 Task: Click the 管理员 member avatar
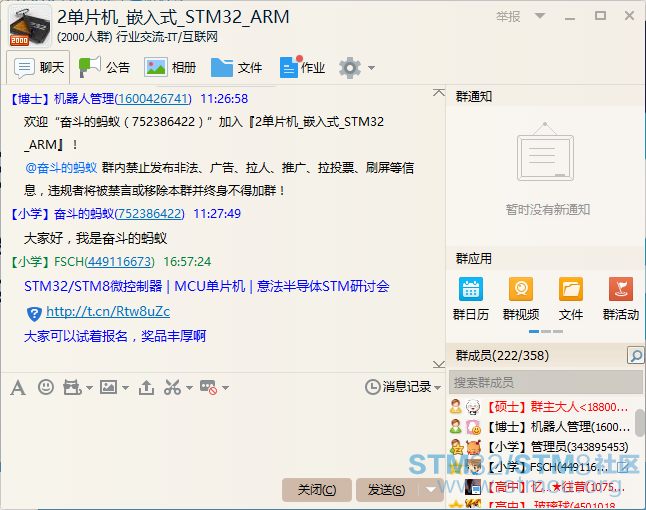click(x=473, y=447)
